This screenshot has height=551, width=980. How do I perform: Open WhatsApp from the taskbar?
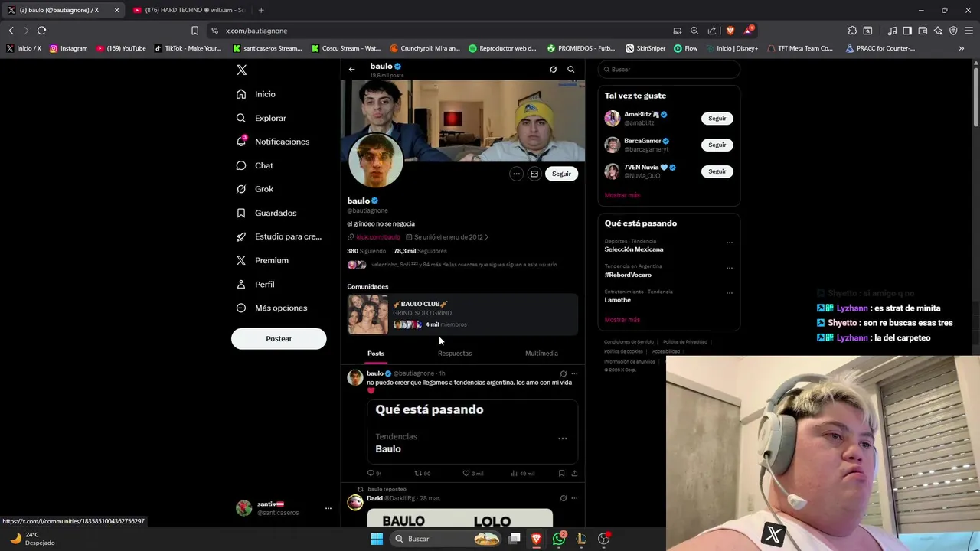(559, 539)
